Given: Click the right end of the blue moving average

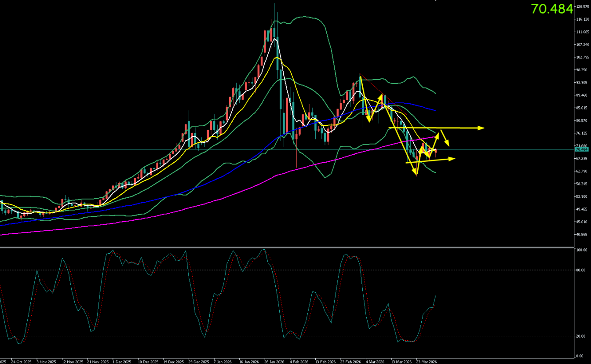Looking at the screenshot, I should click(x=434, y=110).
